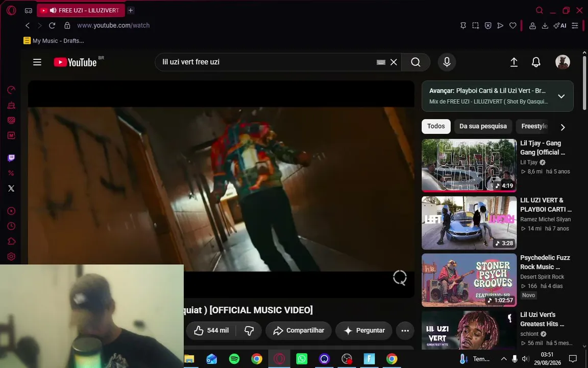
Task: Open a new browser tab
Action: 131,11
